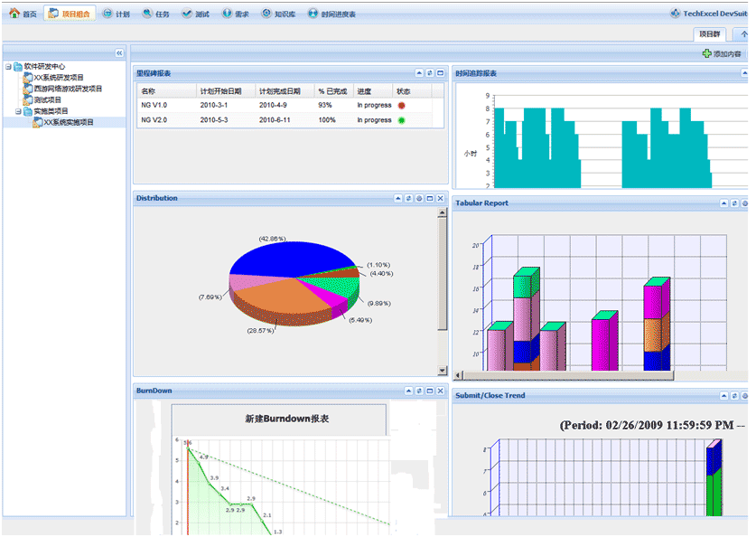
Task: Open the 任务 navigation item
Action: tap(155, 14)
